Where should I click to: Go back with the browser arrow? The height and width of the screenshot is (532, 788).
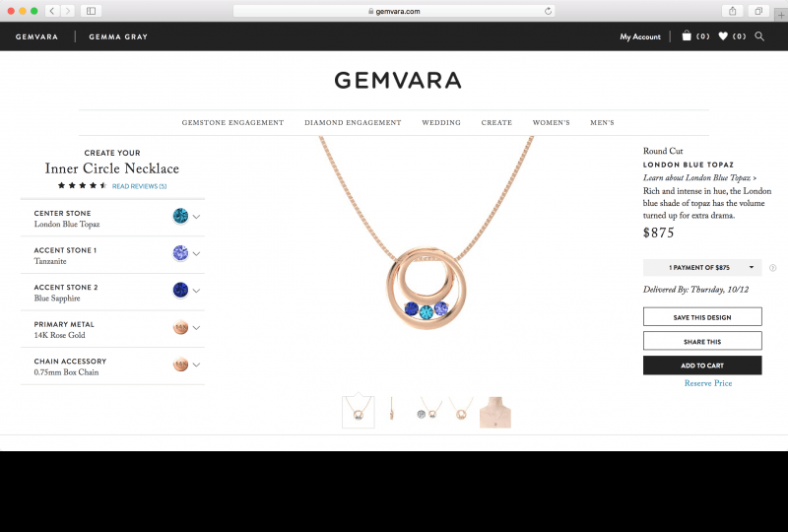52,11
